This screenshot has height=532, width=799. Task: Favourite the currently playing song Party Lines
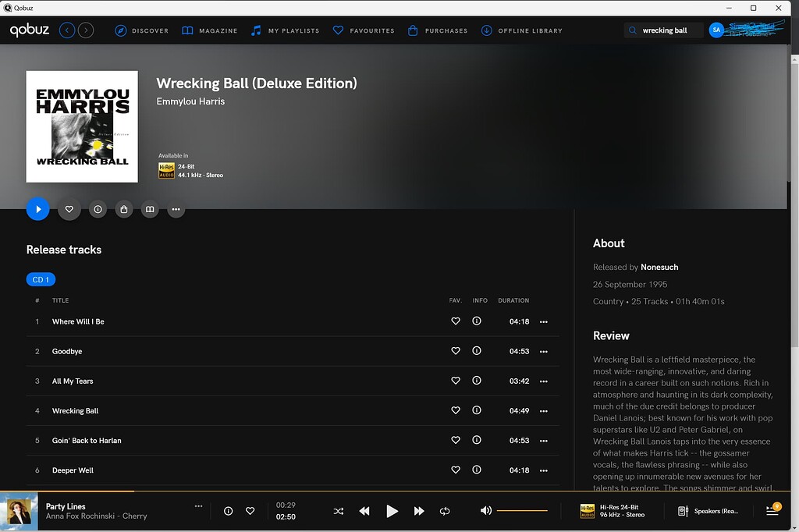pos(250,511)
